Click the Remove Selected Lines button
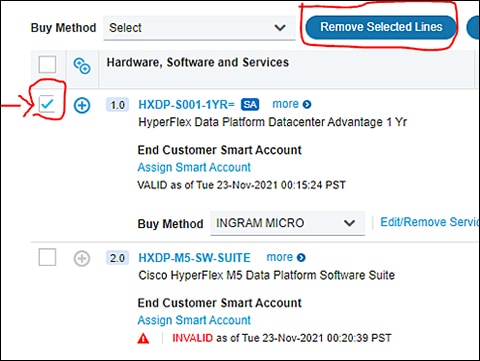The height and width of the screenshot is (361, 480). pos(381,27)
